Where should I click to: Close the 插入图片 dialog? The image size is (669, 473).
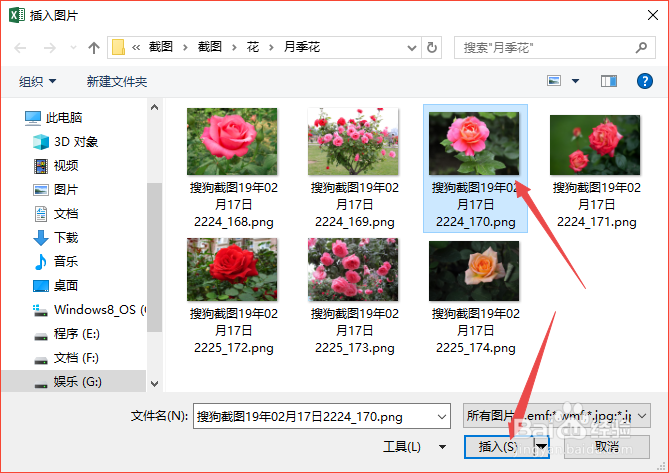pyautogui.click(x=652, y=15)
